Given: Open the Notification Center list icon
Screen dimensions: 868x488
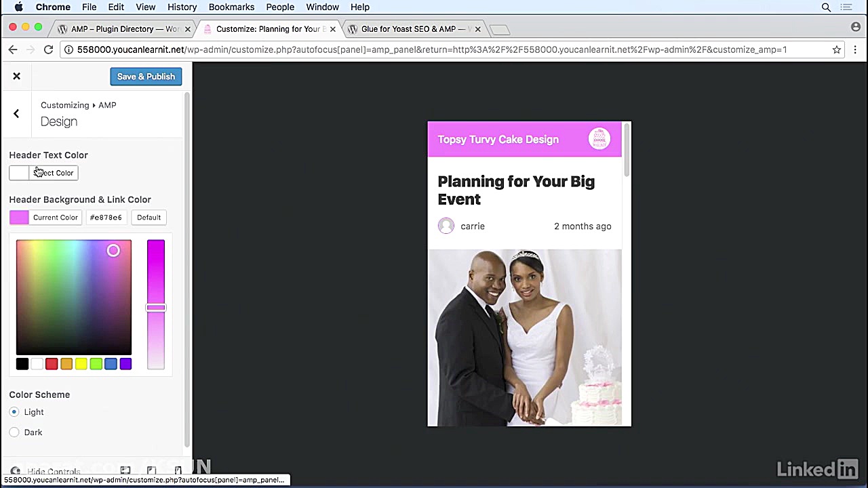Looking at the screenshot, I should coord(846,7).
